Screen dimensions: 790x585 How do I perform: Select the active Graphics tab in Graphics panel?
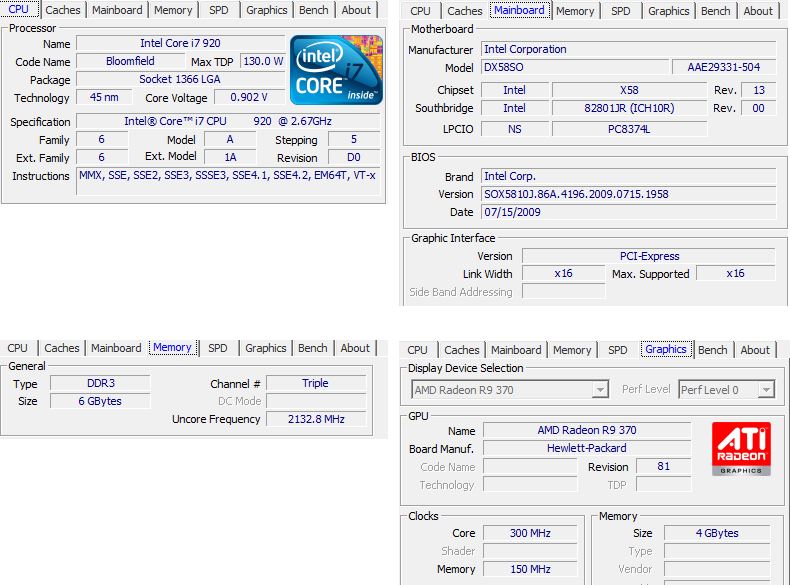pyautogui.click(x=666, y=349)
